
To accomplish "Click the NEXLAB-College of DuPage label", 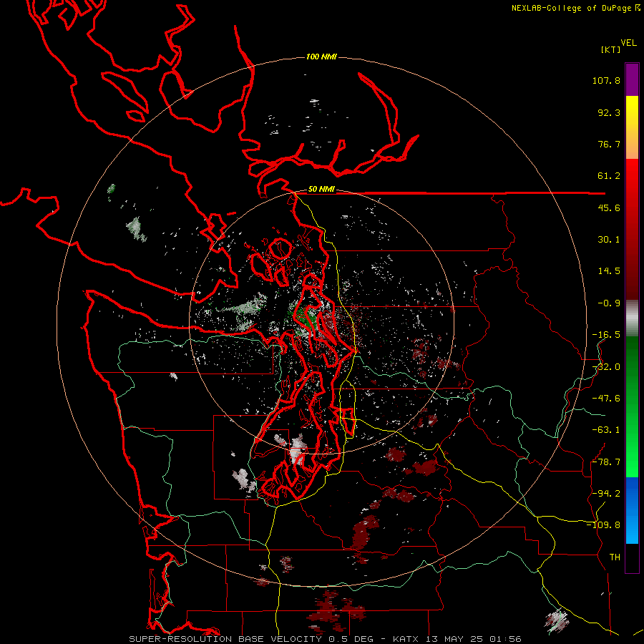I will [575, 8].
